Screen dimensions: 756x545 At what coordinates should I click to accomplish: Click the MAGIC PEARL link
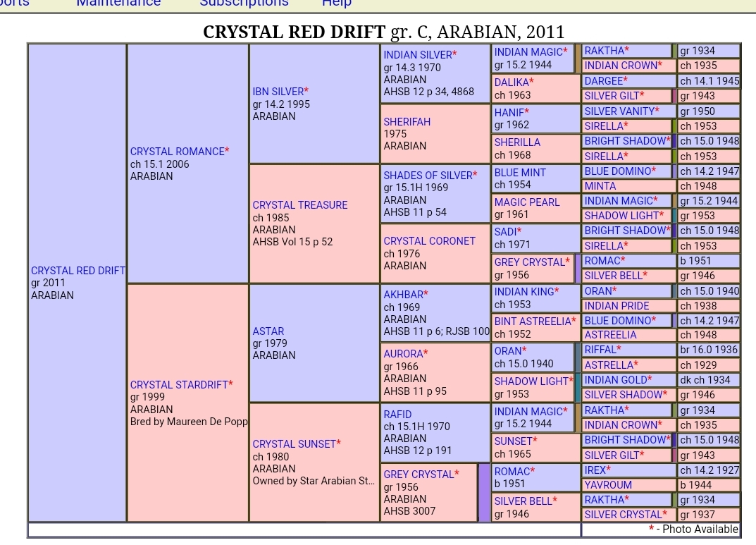[526, 202]
